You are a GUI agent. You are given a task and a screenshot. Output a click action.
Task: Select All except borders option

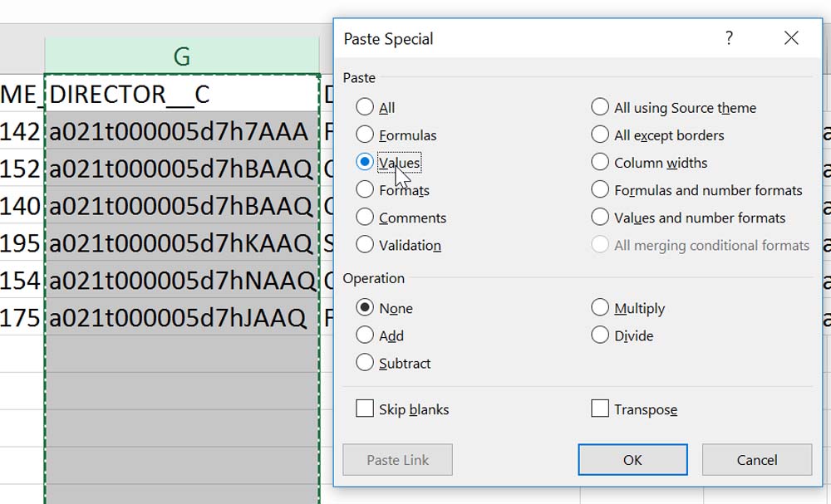pyautogui.click(x=600, y=135)
